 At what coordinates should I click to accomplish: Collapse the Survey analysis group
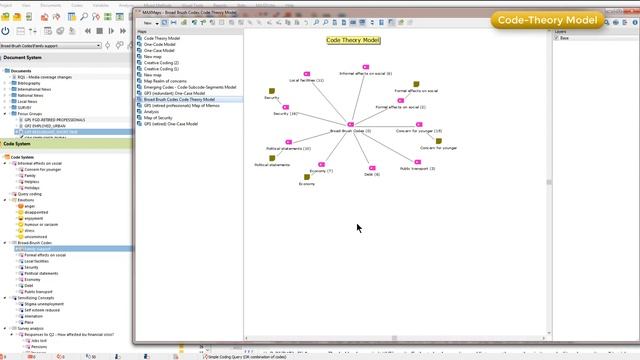point(5,328)
